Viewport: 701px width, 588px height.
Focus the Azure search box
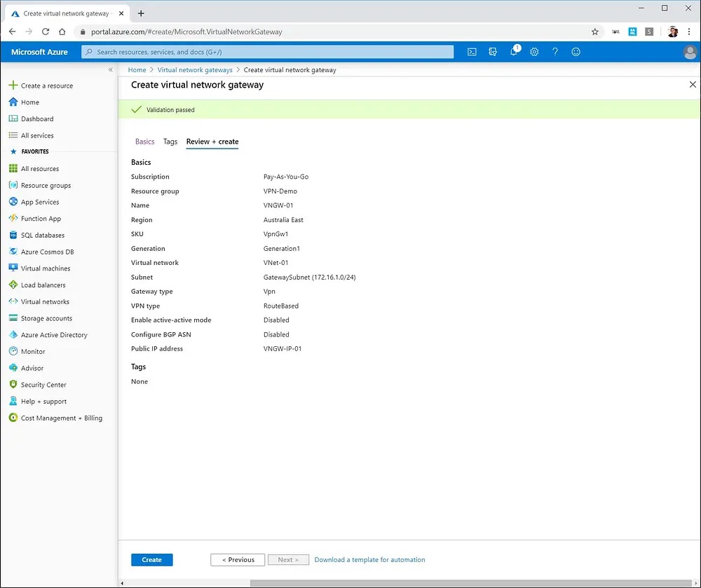tap(267, 52)
